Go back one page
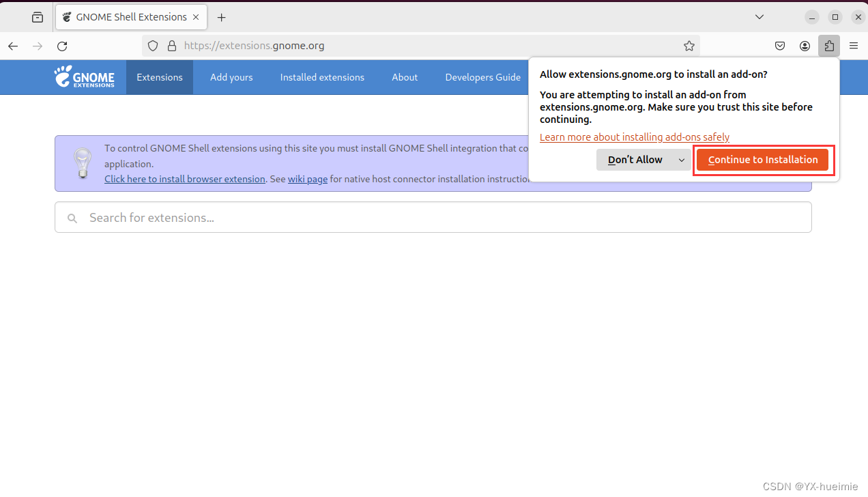 pyautogui.click(x=13, y=46)
